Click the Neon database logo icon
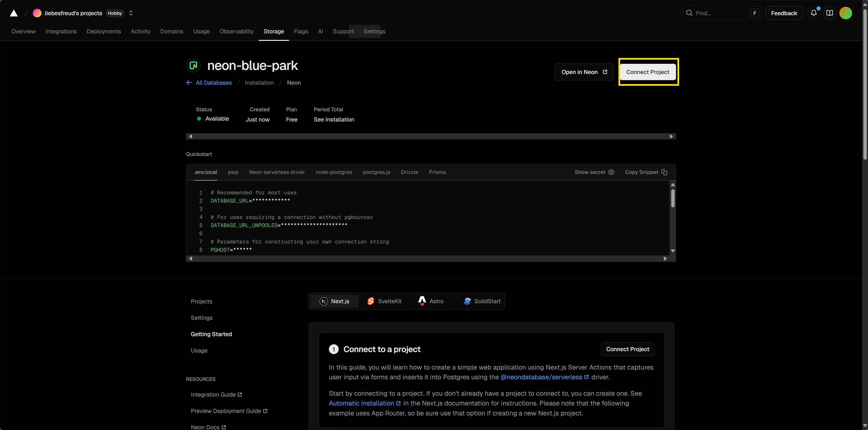The image size is (868, 430). [x=194, y=65]
